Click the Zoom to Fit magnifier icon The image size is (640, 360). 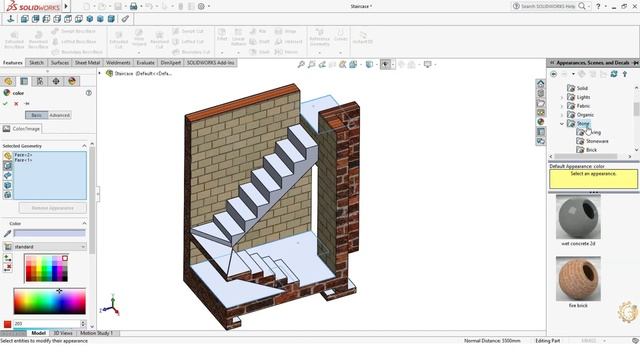click(x=301, y=64)
